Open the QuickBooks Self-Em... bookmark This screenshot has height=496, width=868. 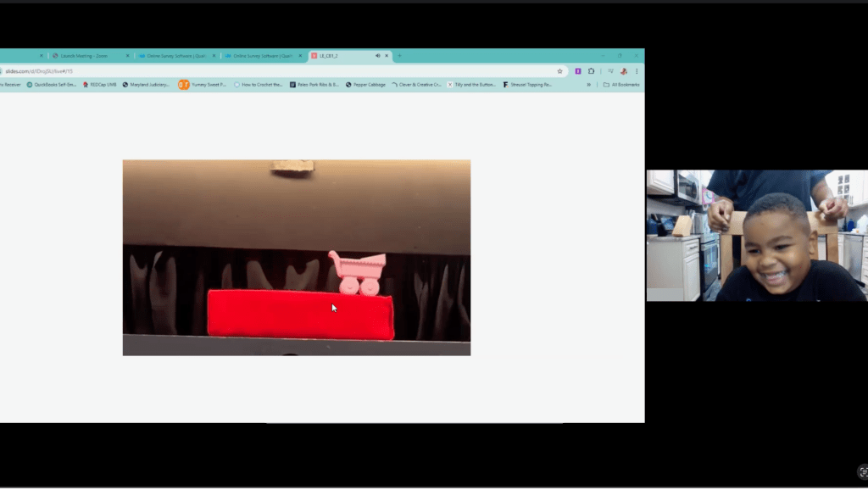[52, 85]
